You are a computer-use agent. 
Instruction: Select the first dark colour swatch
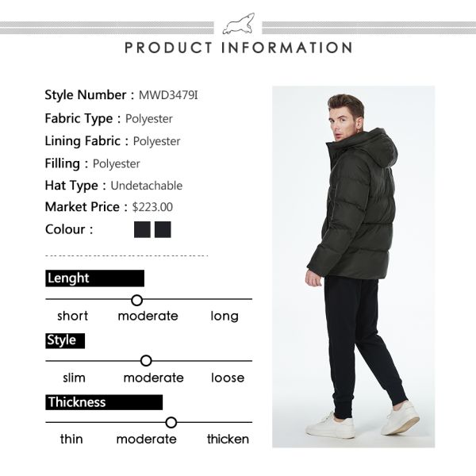pyautogui.click(x=142, y=229)
